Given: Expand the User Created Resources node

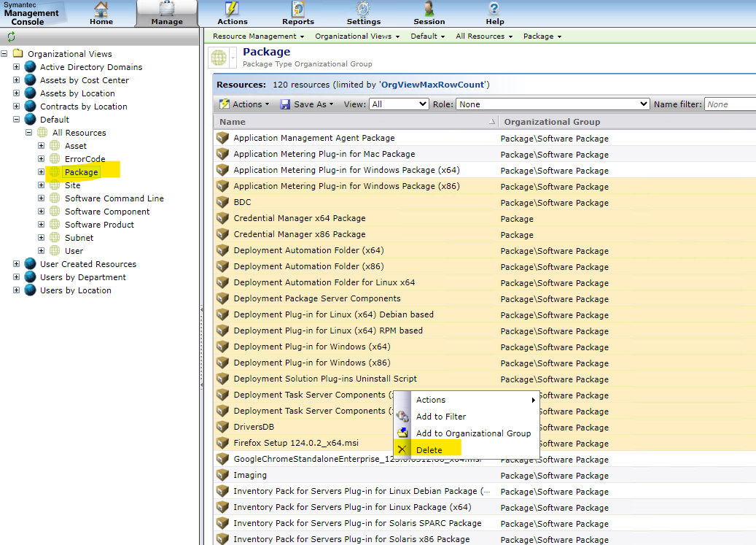Looking at the screenshot, I should point(16,264).
